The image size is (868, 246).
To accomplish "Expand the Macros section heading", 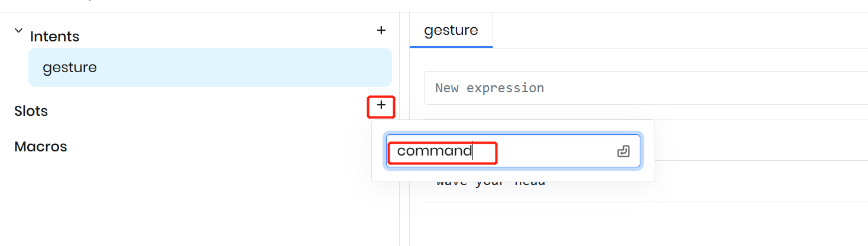I will point(40,147).
